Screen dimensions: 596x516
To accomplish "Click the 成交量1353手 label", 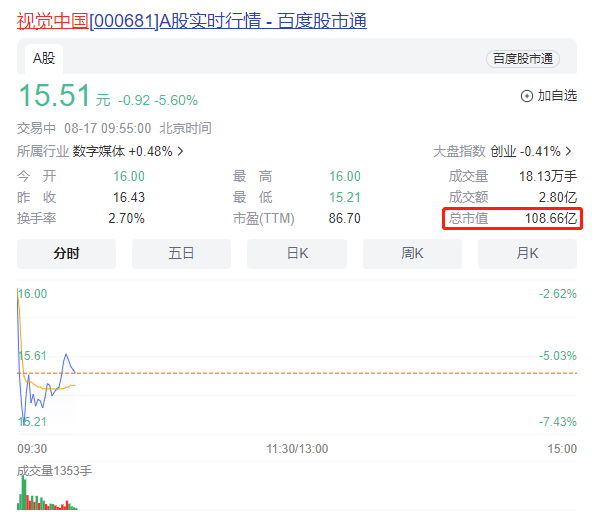I will [x=54, y=471].
